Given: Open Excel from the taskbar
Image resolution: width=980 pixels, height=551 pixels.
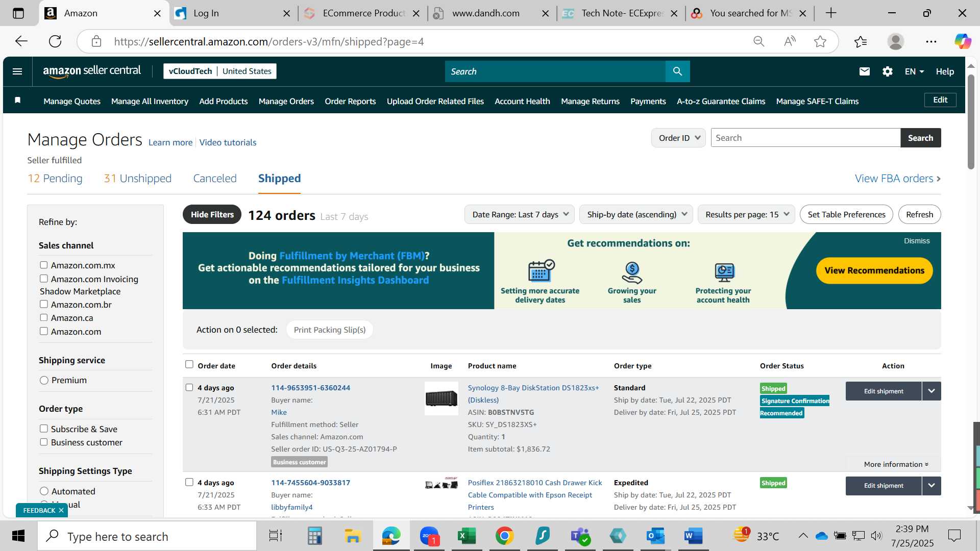Looking at the screenshot, I should click(x=467, y=536).
